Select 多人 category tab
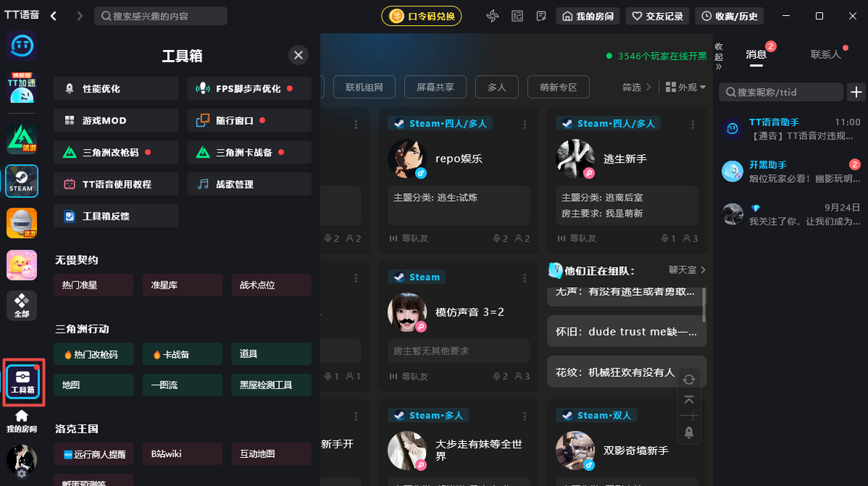Screen dimensions: 868x486 point(496,87)
